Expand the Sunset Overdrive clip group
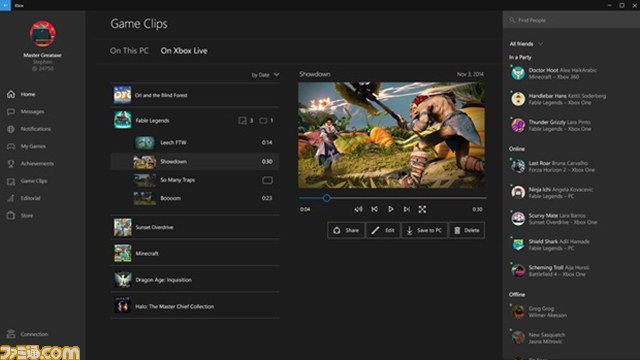Viewport: 640px width, 360px height. coord(195,227)
